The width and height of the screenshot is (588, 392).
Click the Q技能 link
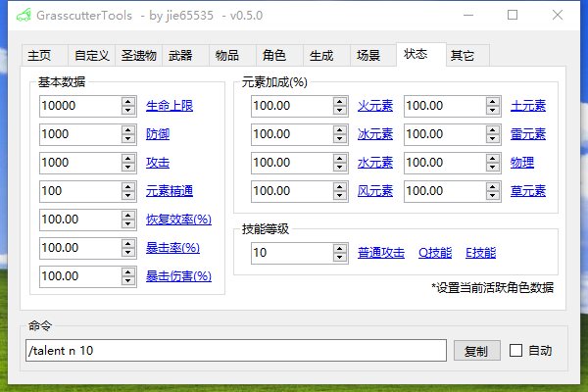[x=435, y=253]
